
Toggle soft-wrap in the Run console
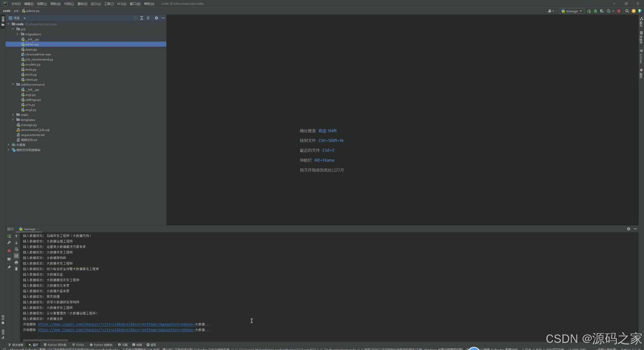point(16,250)
